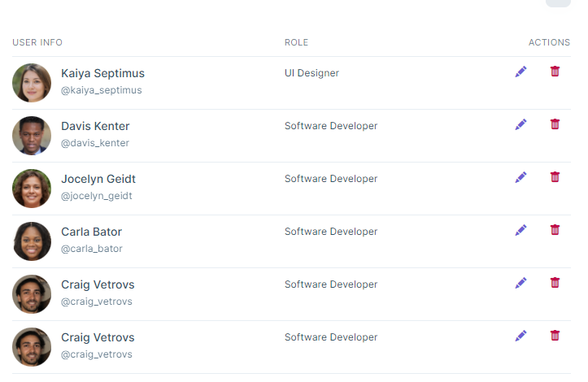Viewport: 588px width, 382px height.
Task: Remove Davis Kenter using the trash icon
Action: coord(555,124)
